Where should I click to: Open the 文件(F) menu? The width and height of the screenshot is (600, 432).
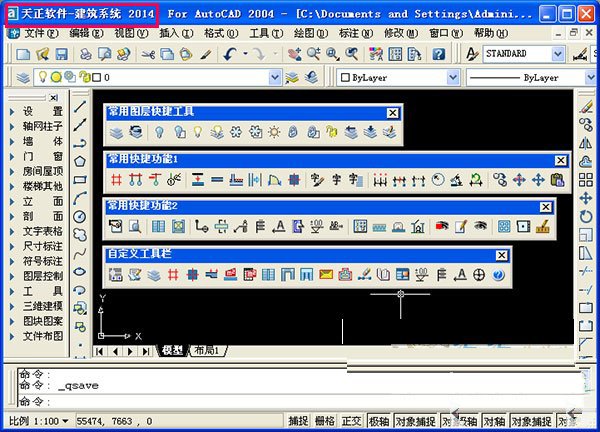(x=41, y=34)
